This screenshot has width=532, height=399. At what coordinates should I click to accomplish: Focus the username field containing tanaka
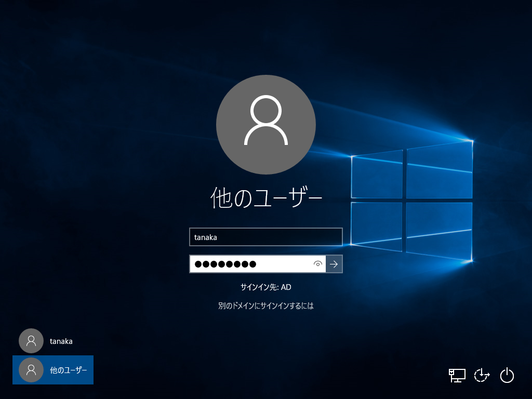click(x=266, y=237)
